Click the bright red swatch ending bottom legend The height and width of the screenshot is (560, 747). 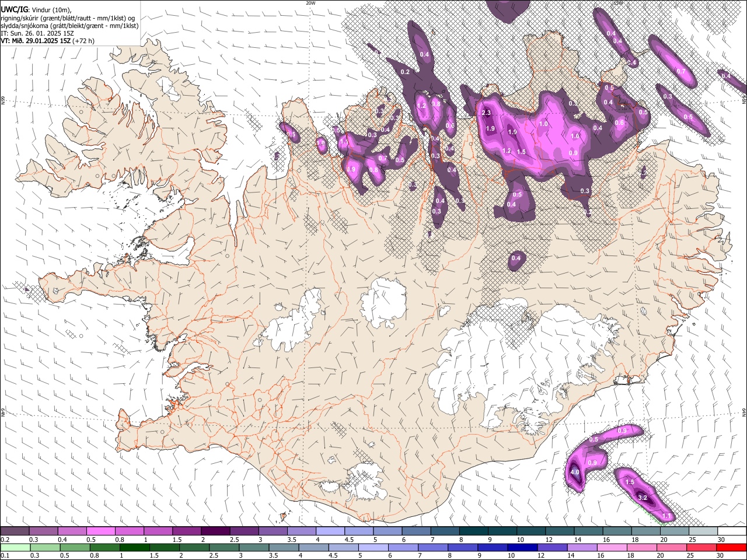pos(732,547)
